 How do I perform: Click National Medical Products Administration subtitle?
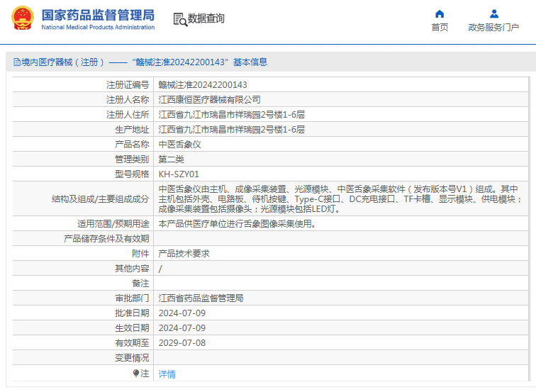98,27
